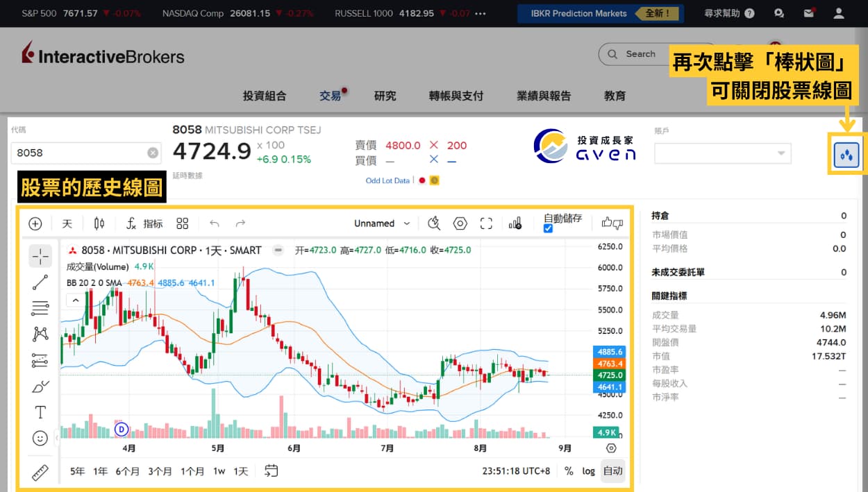Viewport: 868px width, 492px height.
Task: Open the emoji icons tool
Action: pyautogui.click(x=40, y=439)
